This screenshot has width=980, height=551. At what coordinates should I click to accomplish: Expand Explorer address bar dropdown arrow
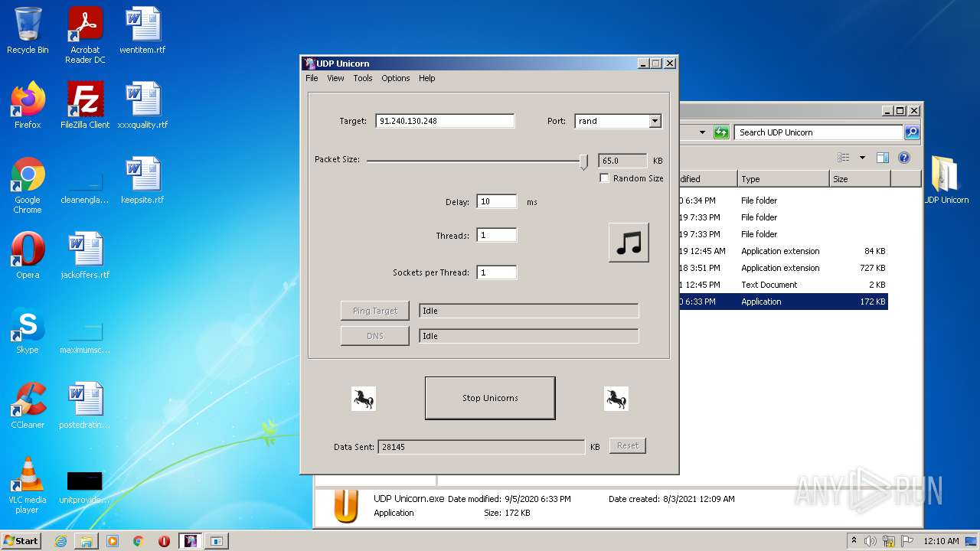(702, 132)
